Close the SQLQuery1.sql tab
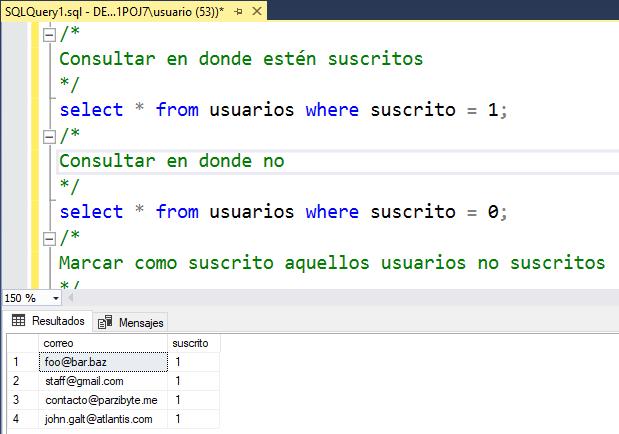This screenshot has height=434, width=619. pyautogui.click(x=257, y=11)
